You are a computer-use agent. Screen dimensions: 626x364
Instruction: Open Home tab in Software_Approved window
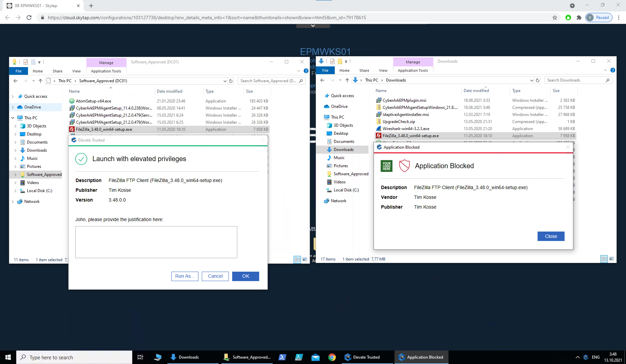point(38,71)
